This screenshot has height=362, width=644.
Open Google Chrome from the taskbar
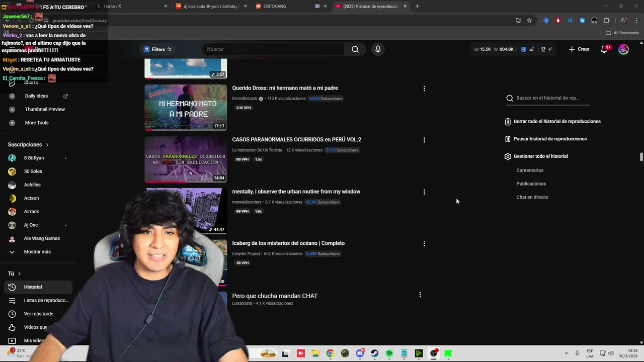pyautogui.click(x=330, y=353)
